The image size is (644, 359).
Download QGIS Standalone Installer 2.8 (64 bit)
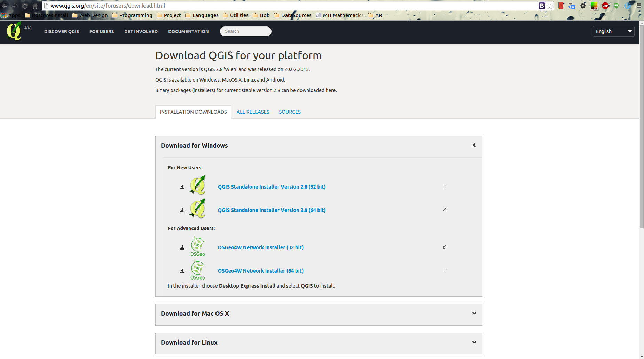tap(272, 210)
